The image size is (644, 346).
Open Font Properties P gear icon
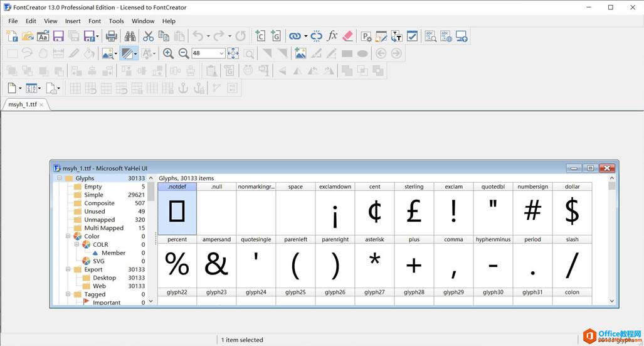point(366,36)
